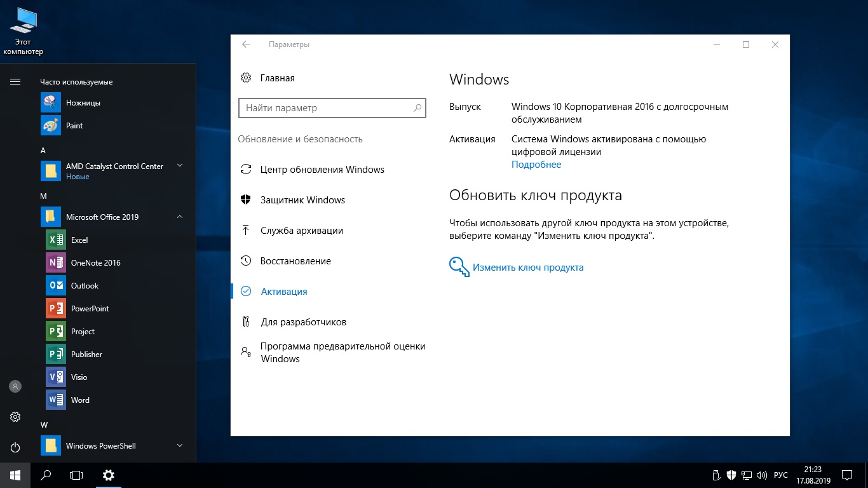Viewport: 868px width, 488px height.
Task: Click the letter A group header
Action: point(43,151)
